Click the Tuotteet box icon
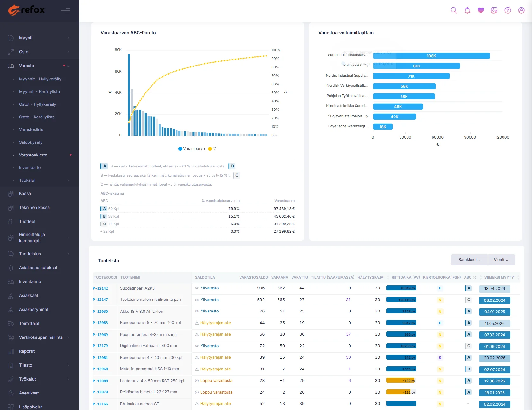This screenshot has height=410, width=532. pos(11,222)
